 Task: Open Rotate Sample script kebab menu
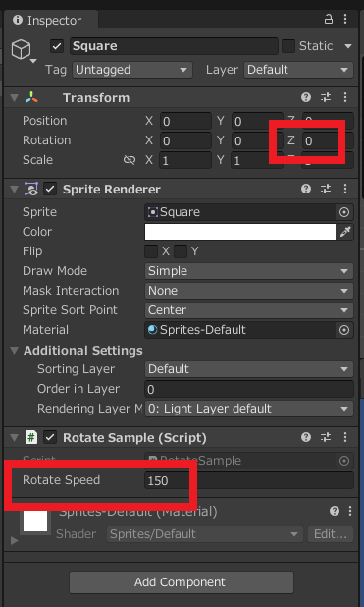[x=345, y=437]
